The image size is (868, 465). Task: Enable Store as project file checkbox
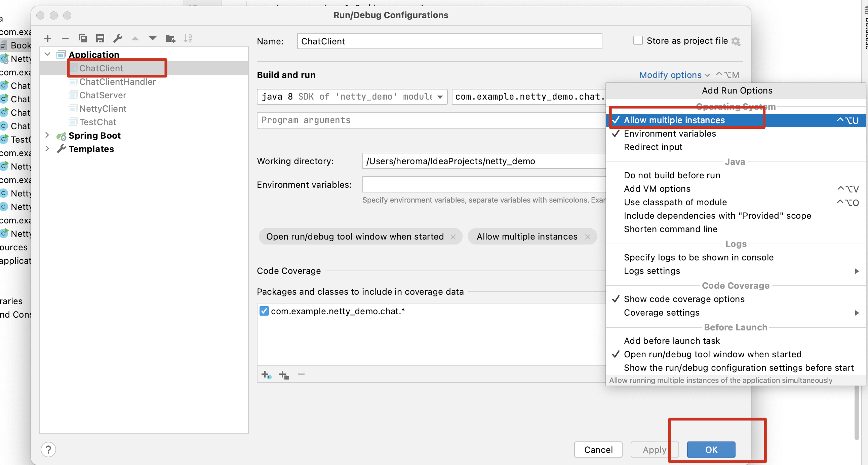tap(638, 41)
